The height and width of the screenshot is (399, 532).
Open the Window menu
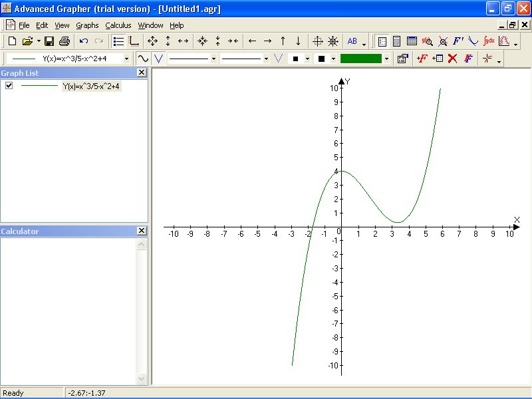pyautogui.click(x=150, y=25)
